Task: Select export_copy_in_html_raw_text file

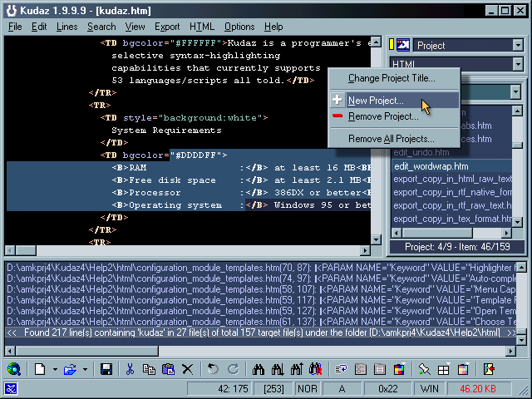Action: (x=451, y=180)
